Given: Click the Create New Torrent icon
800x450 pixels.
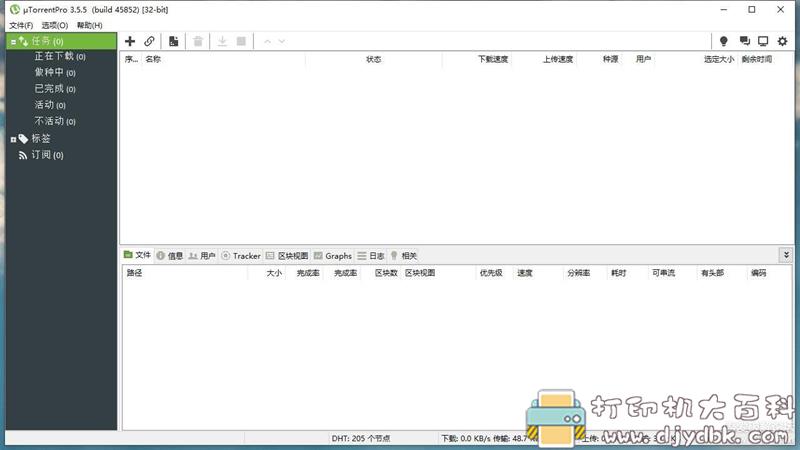Looking at the screenshot, I should (173, 41).
